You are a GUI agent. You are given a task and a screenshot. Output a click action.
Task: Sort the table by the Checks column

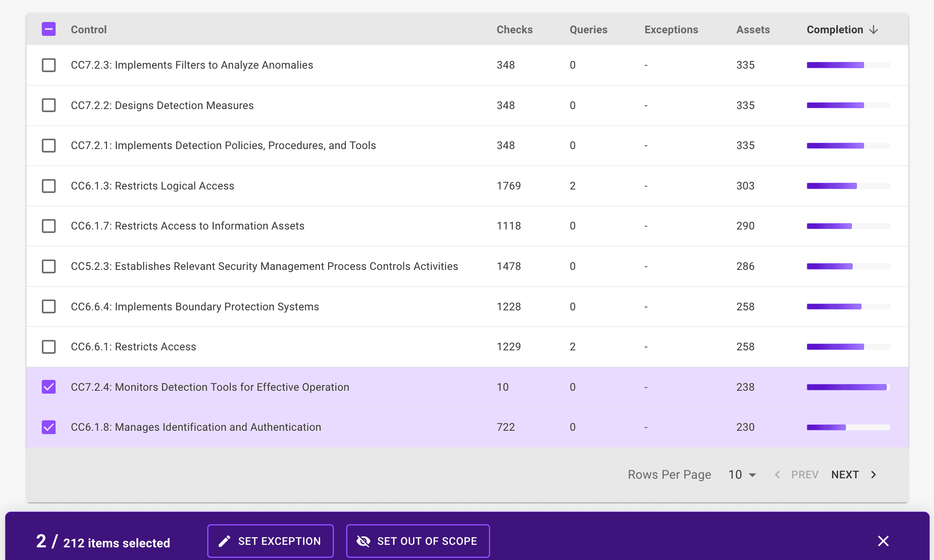pyautogui.click(x=515, y=29)
